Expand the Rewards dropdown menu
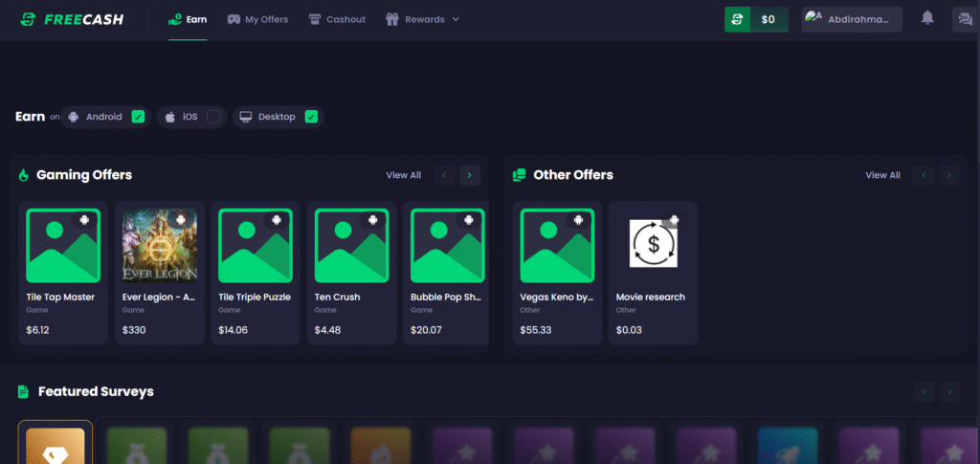980x464 pixels. pyautogui.click(x=422, y=19)
